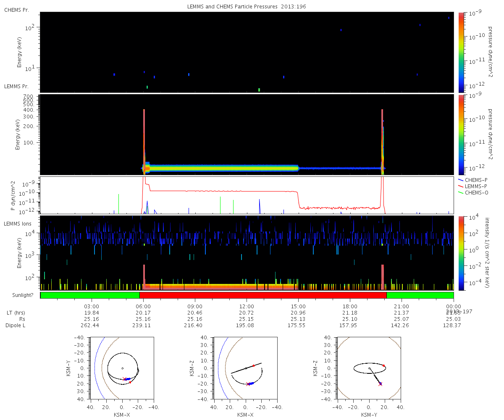Click the CHEMS pressure color bar
Image resolution: width=504 pixels, height=420 pixels.
(x=461, y=52)
